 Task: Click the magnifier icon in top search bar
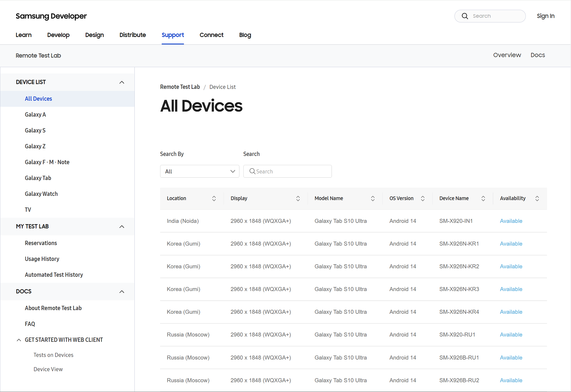pyautogui.click(x=465, y=16)
